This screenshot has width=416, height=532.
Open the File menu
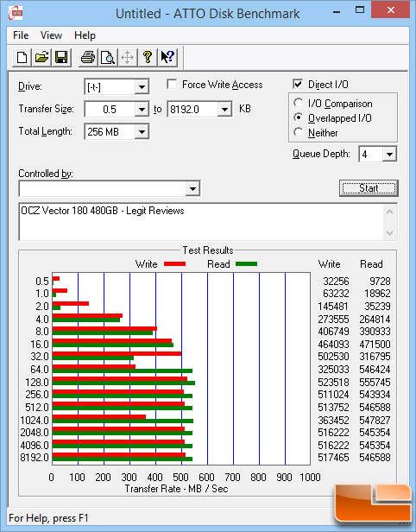tap(21, 35)
